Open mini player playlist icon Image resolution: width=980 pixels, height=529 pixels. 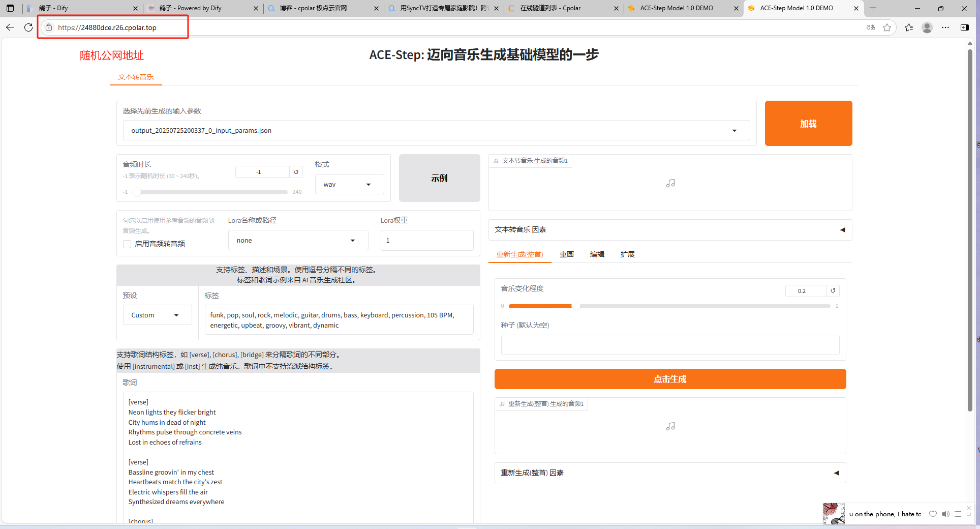(x=958, y=514)
